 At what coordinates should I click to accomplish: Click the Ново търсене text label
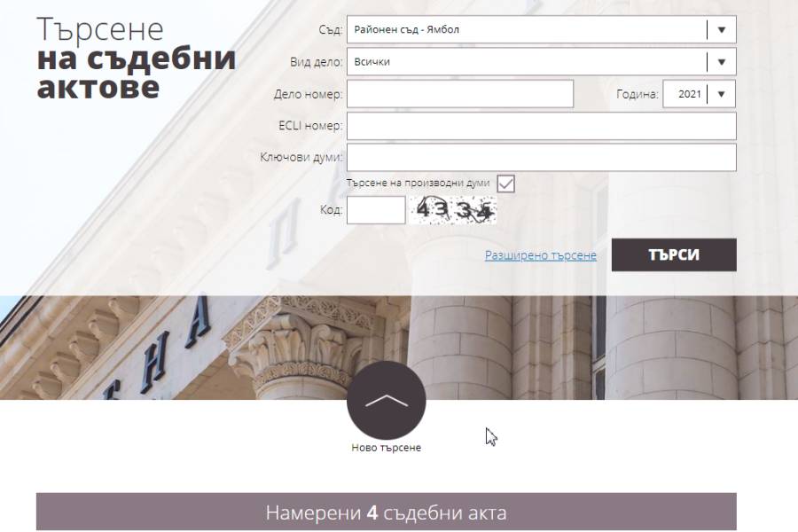click(x=386, y=448)
